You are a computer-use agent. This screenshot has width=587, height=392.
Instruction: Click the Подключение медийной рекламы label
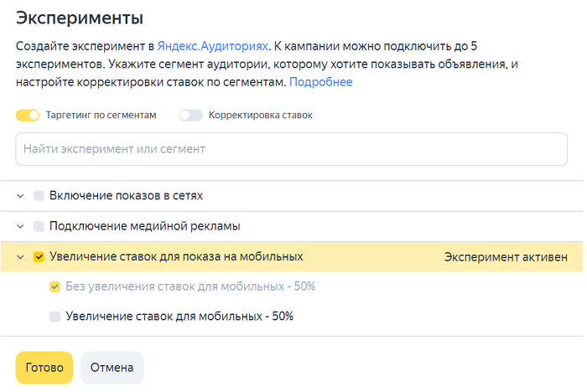pyautogui.click(x=145, y=226)
